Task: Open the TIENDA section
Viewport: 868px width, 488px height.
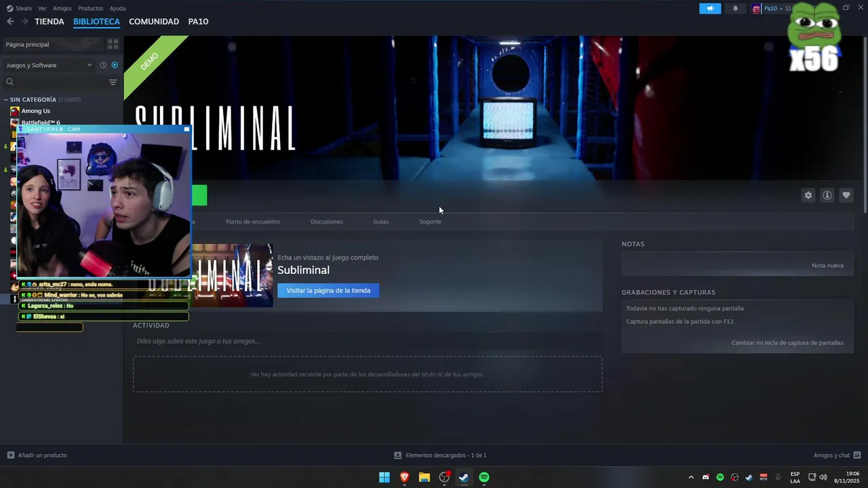Action: pos(50,22)
